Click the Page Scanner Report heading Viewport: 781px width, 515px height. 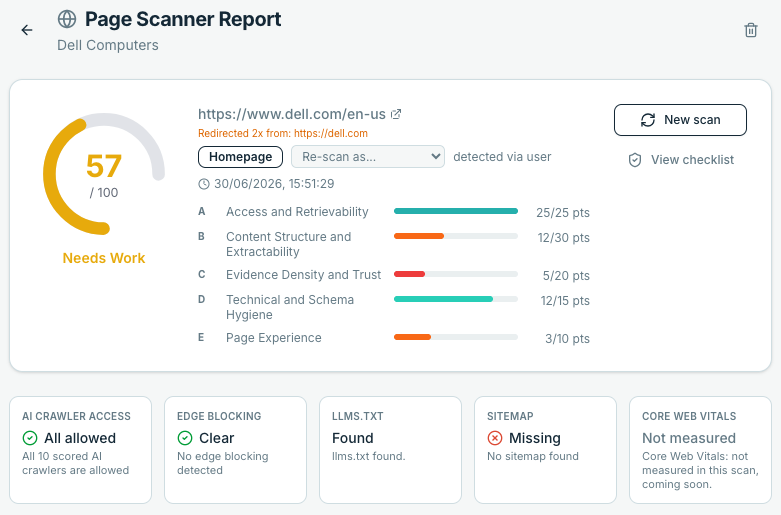coord(183,19)
